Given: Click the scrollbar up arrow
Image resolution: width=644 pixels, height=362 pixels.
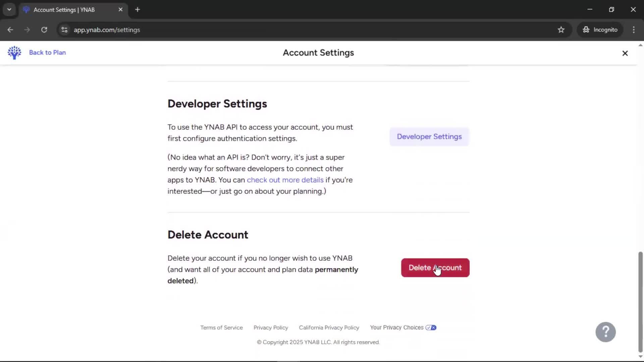Looking at the screenshot, I should coord(640,45).
